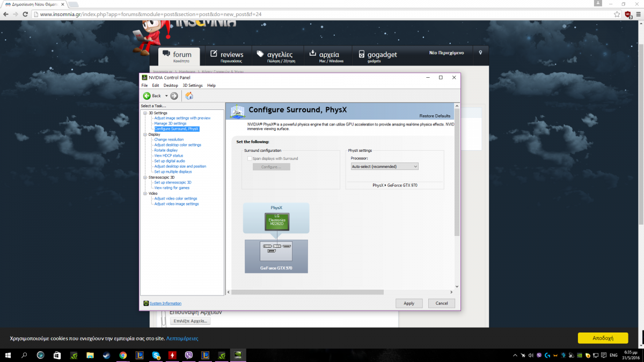Open the Edit menu
Viewport: 644px width, 362px height.
pos(156,85)
